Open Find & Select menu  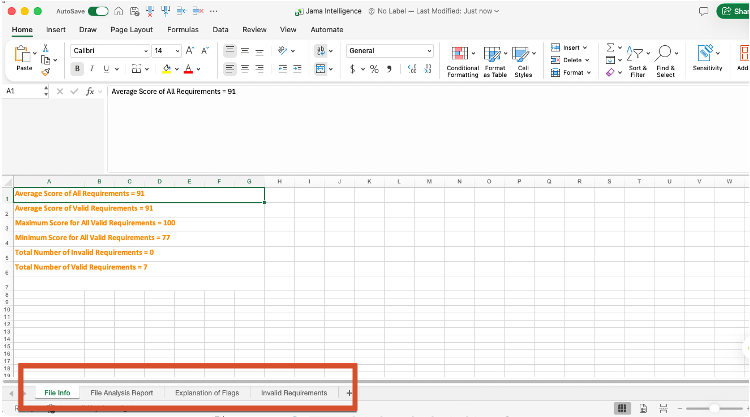(665, 62)
